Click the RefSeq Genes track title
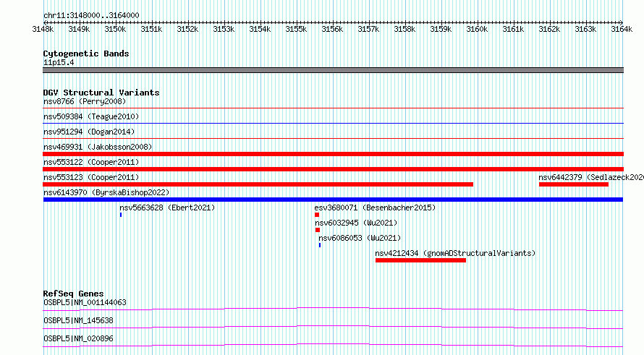The width and height of the screenshot is (644, 355). point(74,294)
